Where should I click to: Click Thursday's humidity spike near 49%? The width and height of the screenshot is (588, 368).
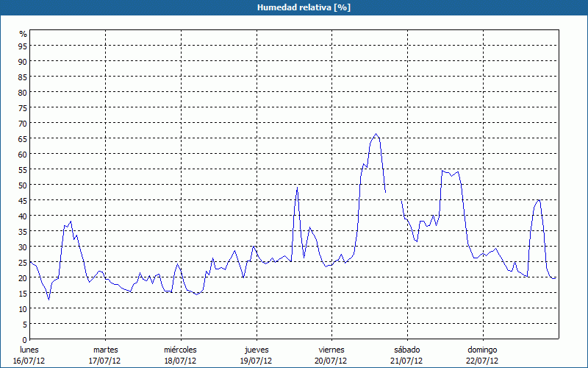[x=297, y=188]
